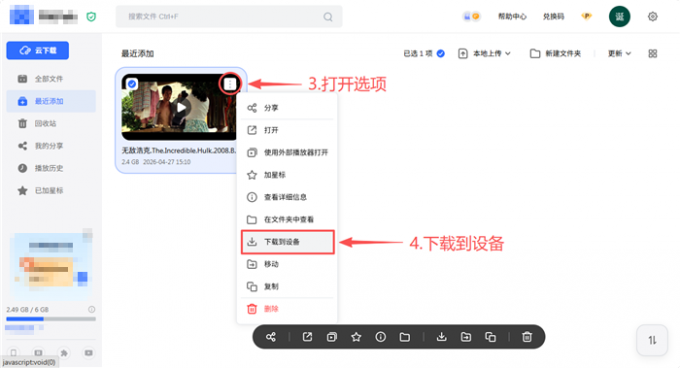The height and width of the screenshot is (368, 680).
Task: Click the storage usage progress bar
Action: click(x=51, y=319)
